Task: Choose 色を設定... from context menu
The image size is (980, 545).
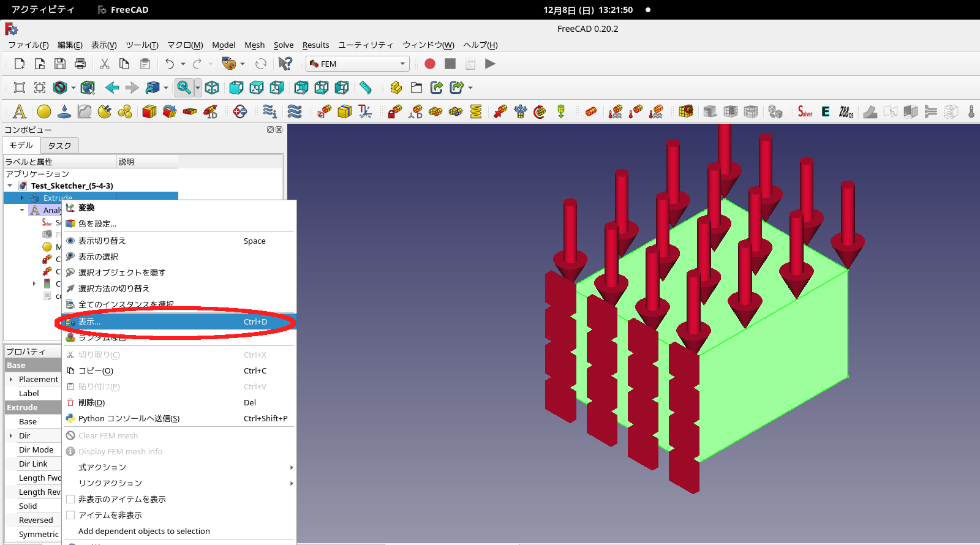Action: [179, 224]
